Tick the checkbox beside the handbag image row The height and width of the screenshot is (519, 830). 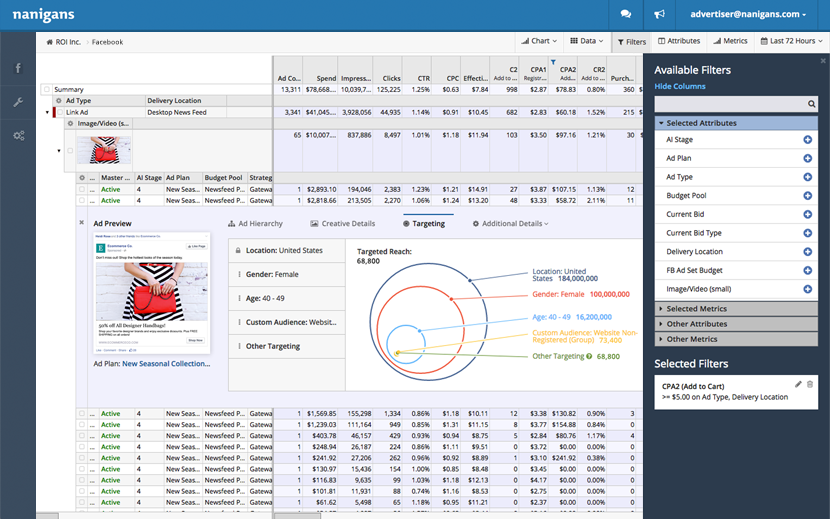pyautogui.click(x=70, y=152)
